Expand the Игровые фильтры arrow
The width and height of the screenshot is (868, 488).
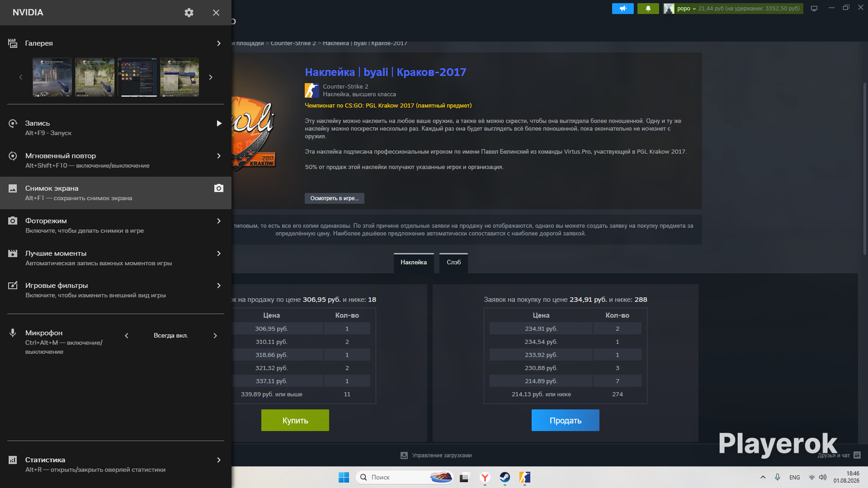[219, 285]
